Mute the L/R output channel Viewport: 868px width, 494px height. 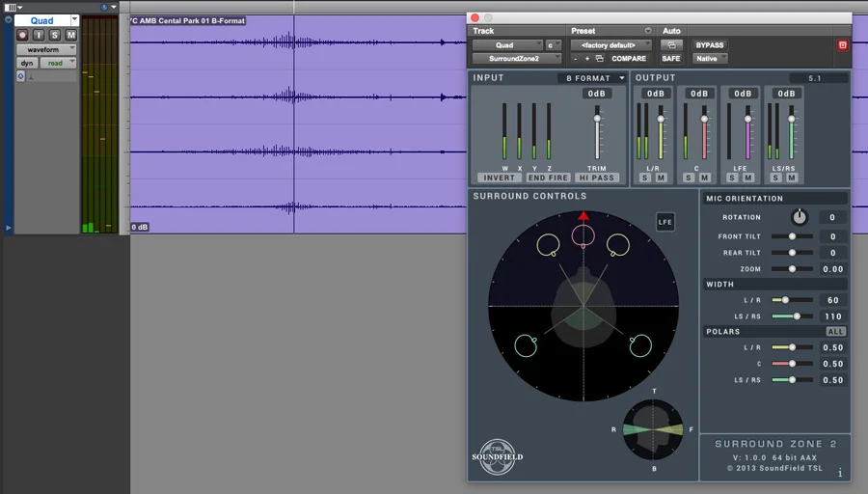[661, 178]
